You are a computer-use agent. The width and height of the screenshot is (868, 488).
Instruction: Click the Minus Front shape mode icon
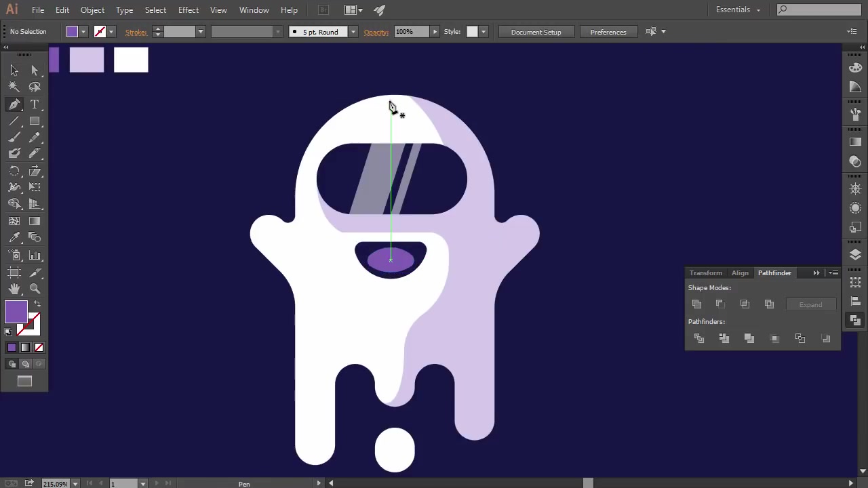pos(720,304)
